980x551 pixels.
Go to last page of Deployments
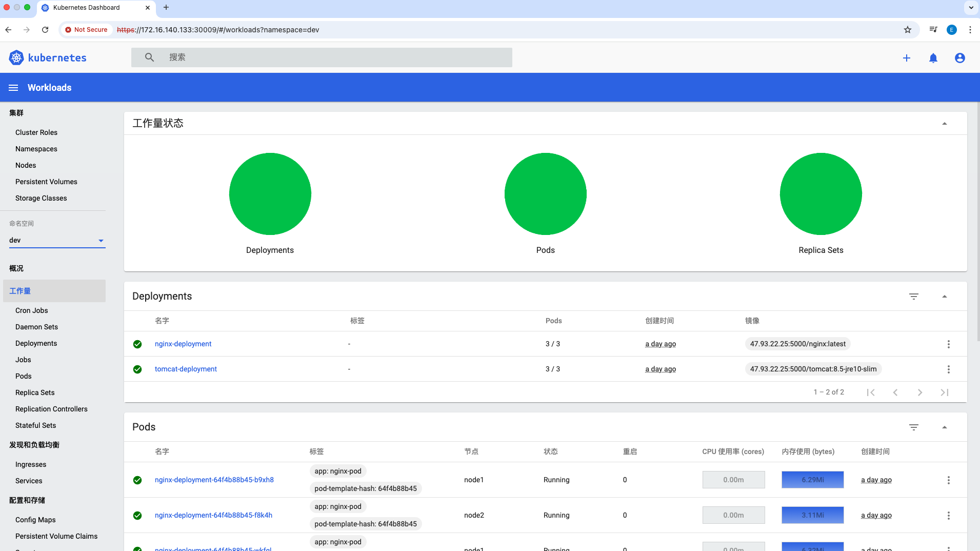(x=945, y=392)
